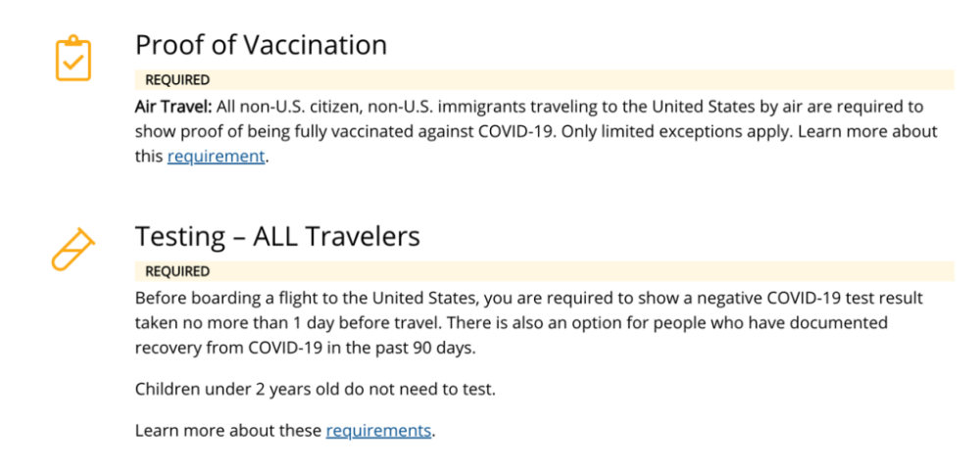Click the 'Proof of Vaccination' heading

261,45
